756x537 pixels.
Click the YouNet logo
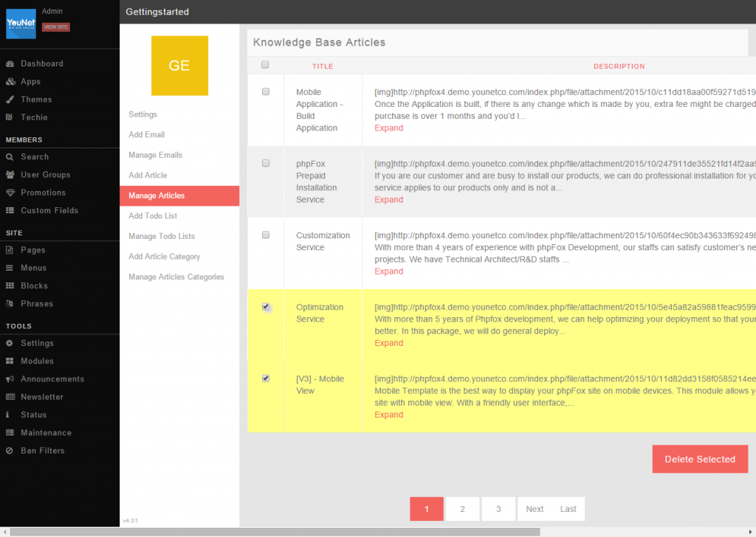coord(21,24)
